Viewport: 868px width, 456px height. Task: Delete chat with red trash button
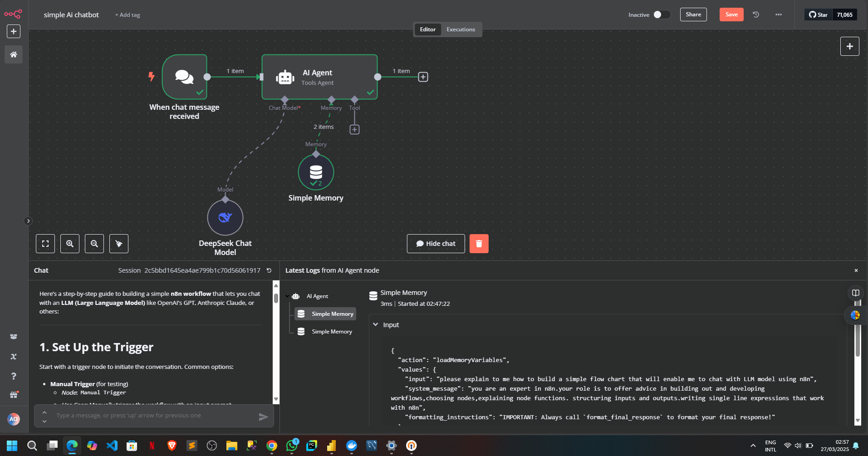coord(479,244)
